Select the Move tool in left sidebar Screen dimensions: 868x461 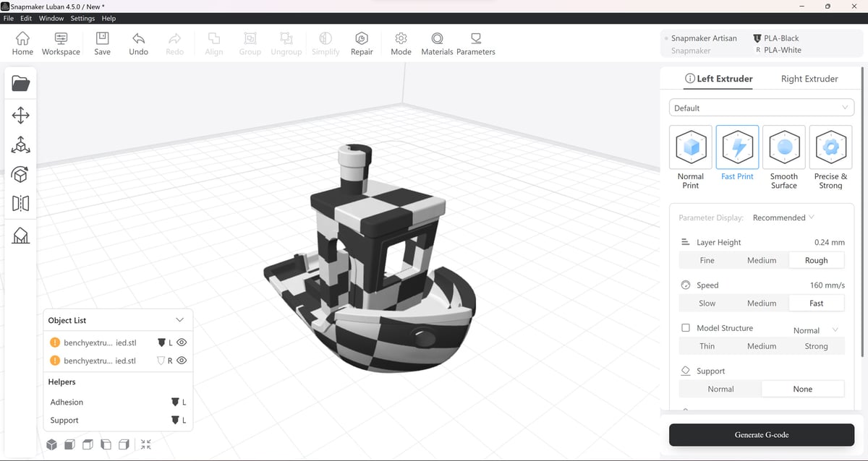pyautogui.click(x=21, y=115)
